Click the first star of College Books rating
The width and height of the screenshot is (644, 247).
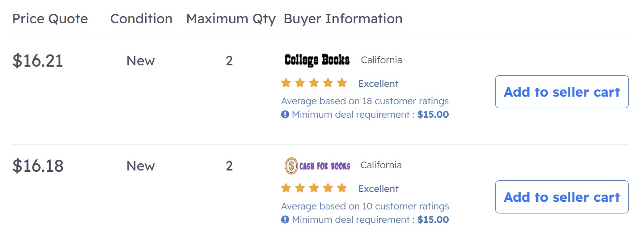[x=286, y=83]
